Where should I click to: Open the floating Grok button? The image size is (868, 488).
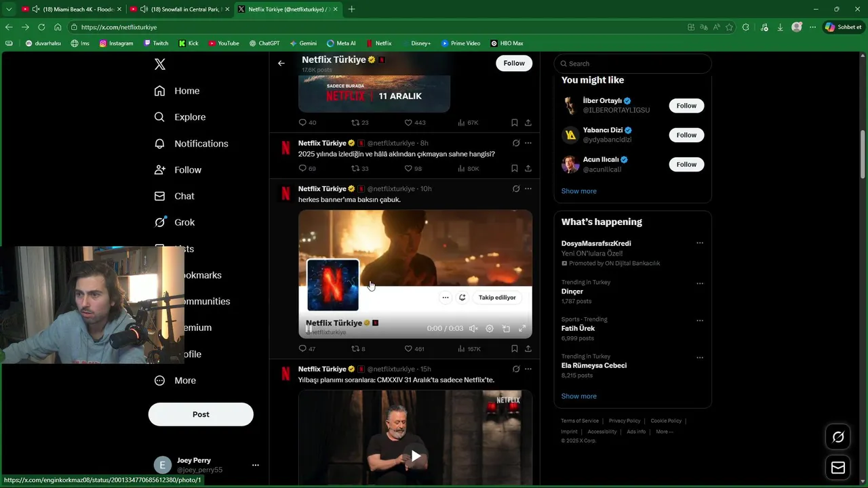pyautogui.click(x=838, y=437)
